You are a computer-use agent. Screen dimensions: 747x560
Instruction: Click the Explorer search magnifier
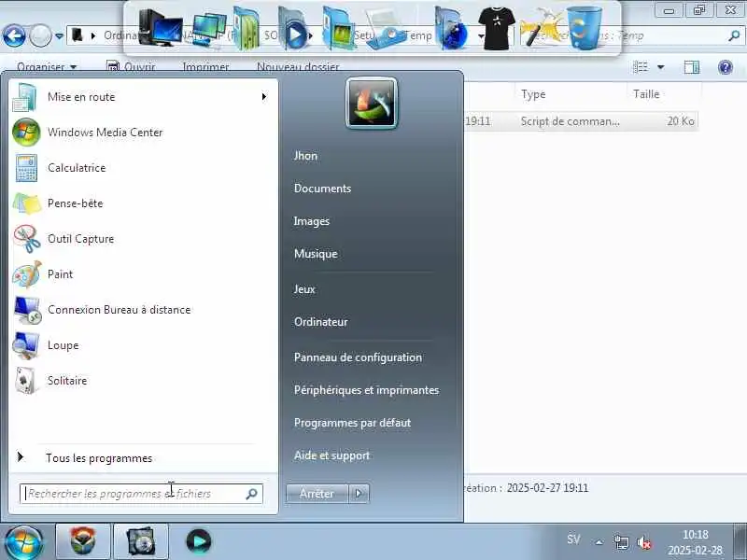(734, 35)
